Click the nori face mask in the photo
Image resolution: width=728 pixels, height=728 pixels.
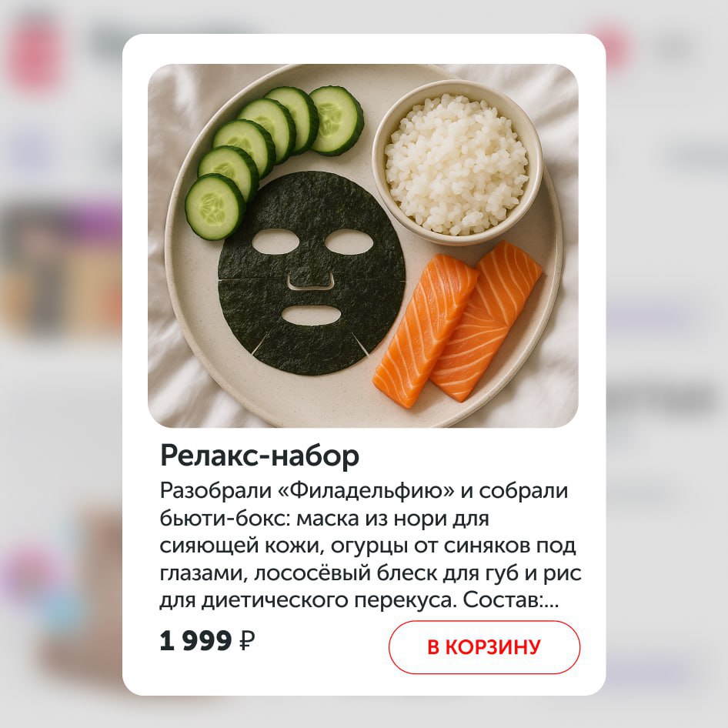(x=311, y=273)
